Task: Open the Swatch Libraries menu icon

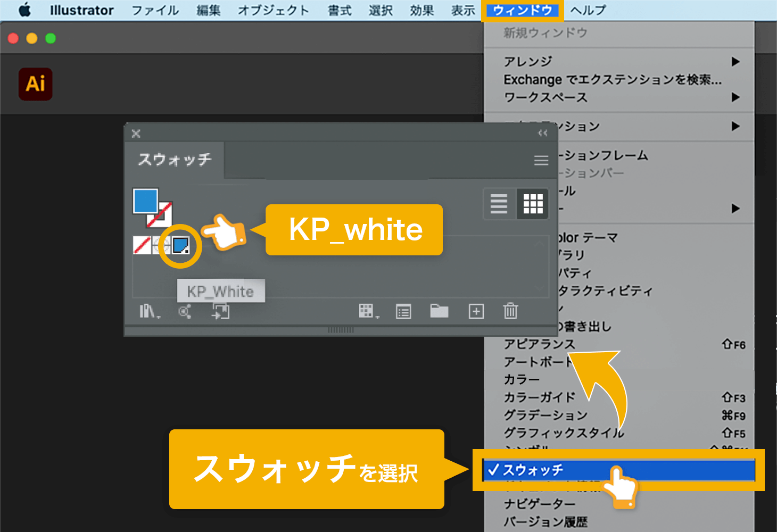Action: [148, 311]
